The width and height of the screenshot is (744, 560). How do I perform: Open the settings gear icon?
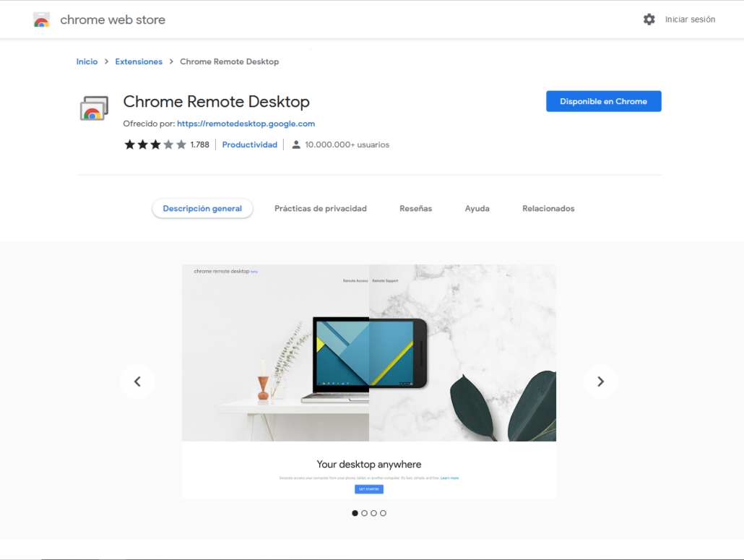click(649, 20)
